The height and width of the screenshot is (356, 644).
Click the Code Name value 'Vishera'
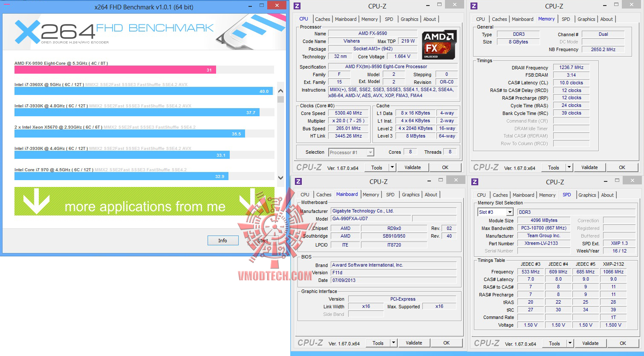[352, 41]
